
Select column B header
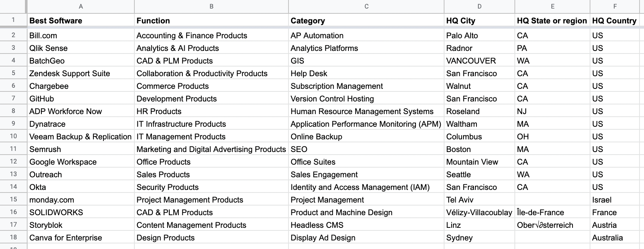(x=211, y=6)
